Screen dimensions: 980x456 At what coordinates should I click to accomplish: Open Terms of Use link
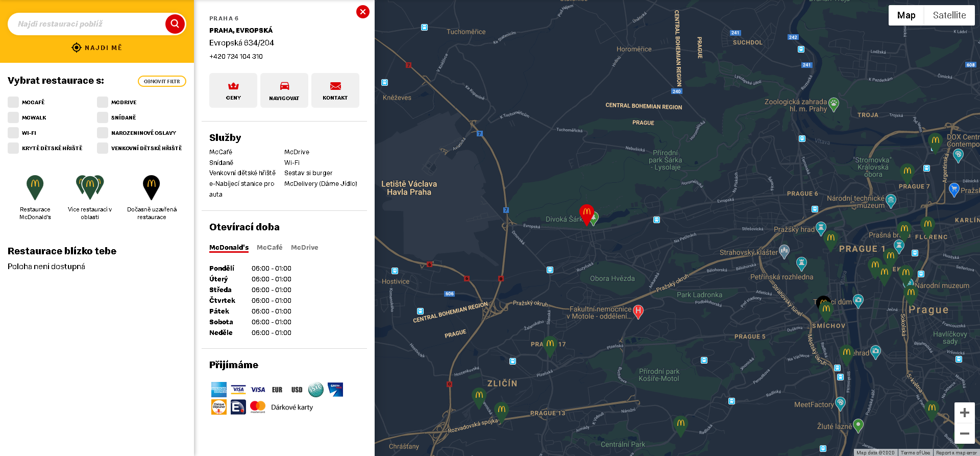(x=915, y=452)
